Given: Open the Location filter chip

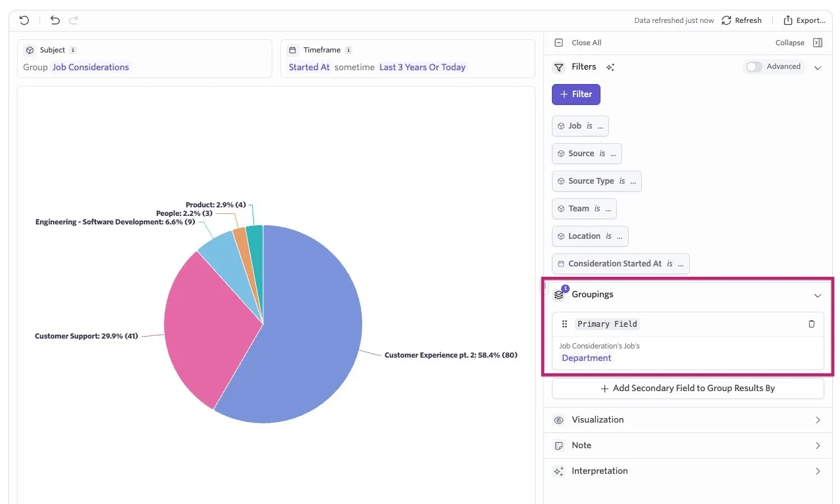Looking at the screenshot, I should pos(590,236).
